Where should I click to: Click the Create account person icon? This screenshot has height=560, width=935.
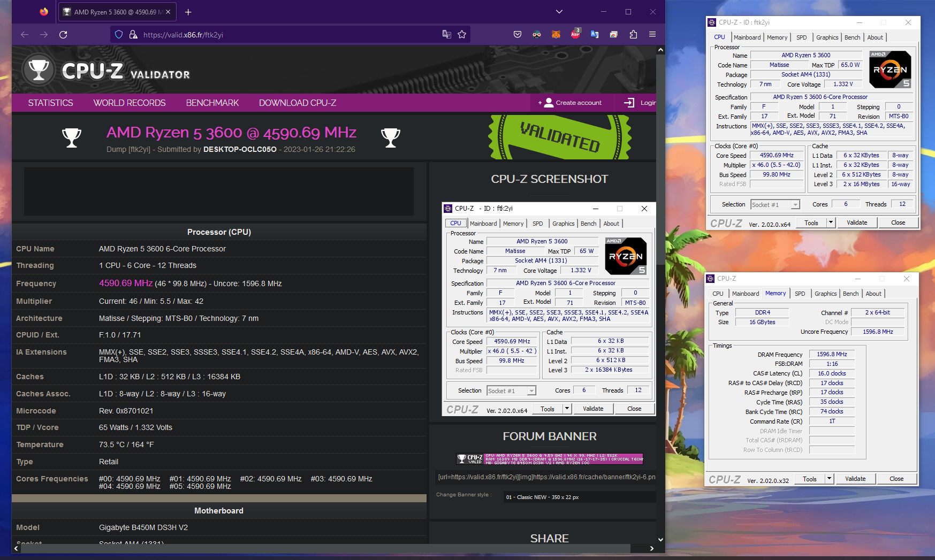point(549,103)
